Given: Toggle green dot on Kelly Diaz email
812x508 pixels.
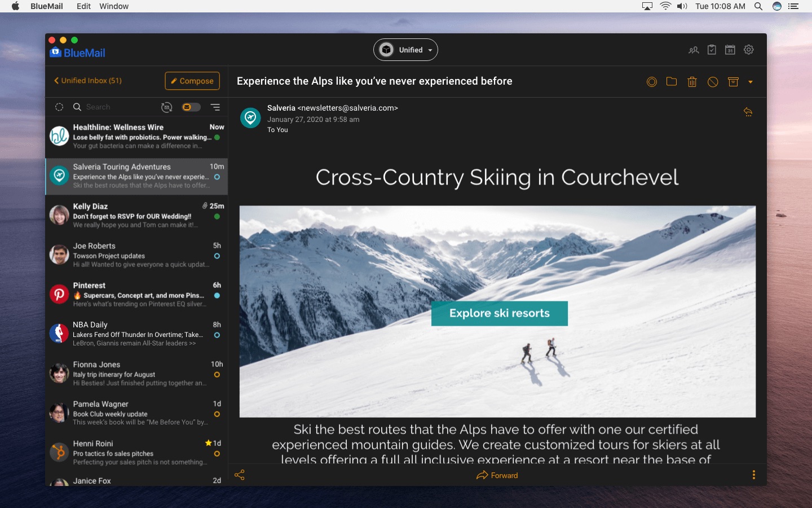Looking at the screenshot, I should (x=217, y=216).
